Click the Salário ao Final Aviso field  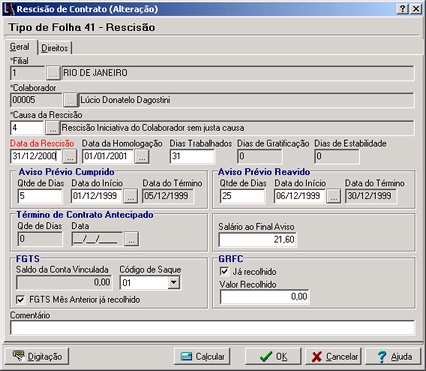(x=257, y=240)
